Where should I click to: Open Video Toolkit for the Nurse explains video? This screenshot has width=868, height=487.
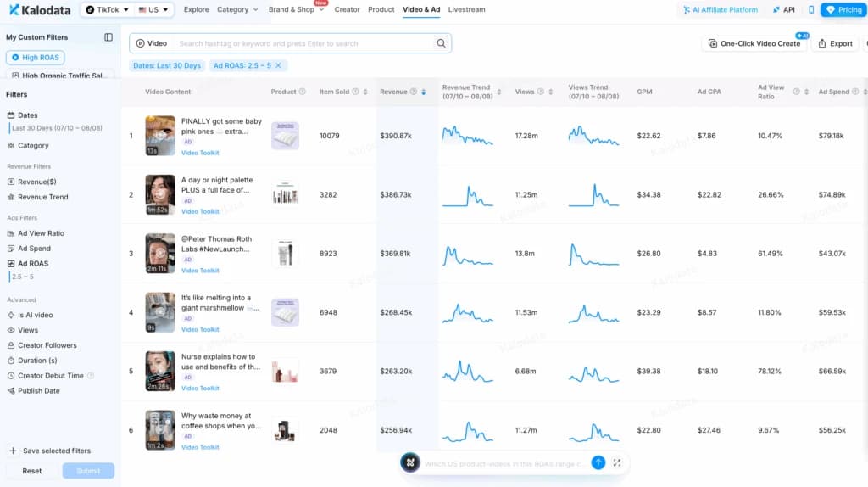coord(200,389)
